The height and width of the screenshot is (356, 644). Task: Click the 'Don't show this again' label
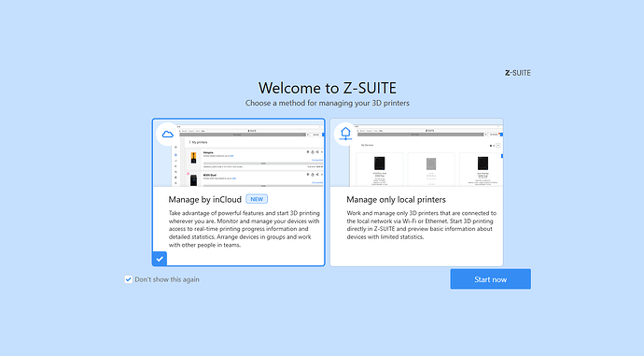167,279
